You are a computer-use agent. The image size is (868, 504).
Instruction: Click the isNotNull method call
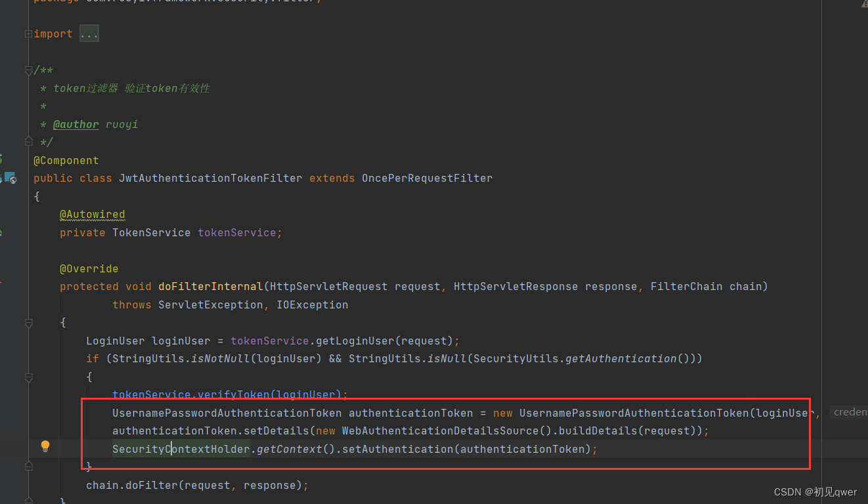[x=221, y=359]
